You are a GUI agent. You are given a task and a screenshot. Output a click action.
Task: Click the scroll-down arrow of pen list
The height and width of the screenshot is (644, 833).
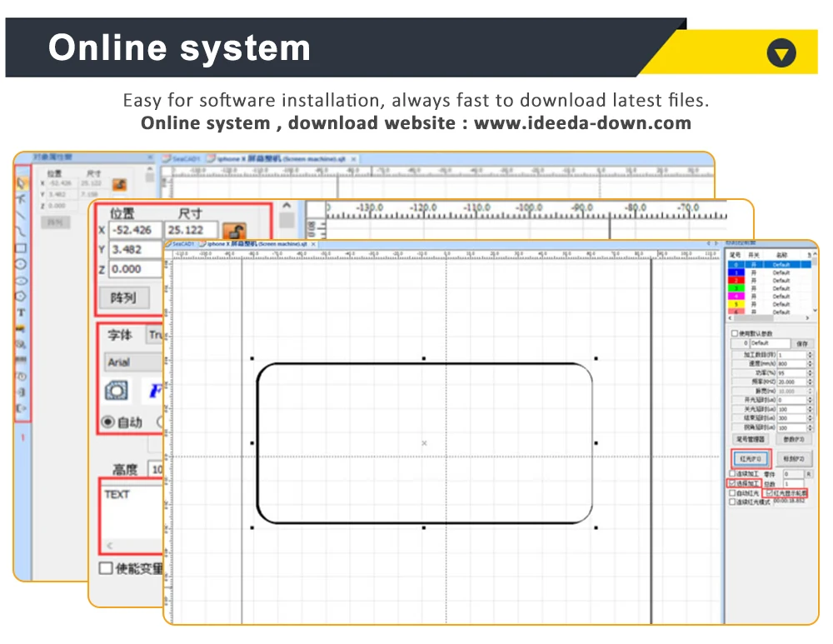point(815,310)
